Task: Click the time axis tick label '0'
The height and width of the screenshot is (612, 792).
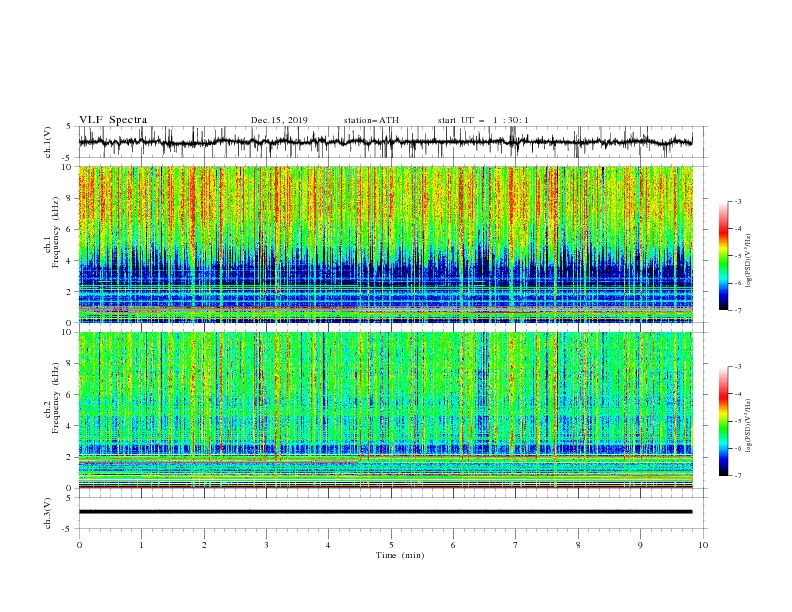Action: (x=79, y=545)
